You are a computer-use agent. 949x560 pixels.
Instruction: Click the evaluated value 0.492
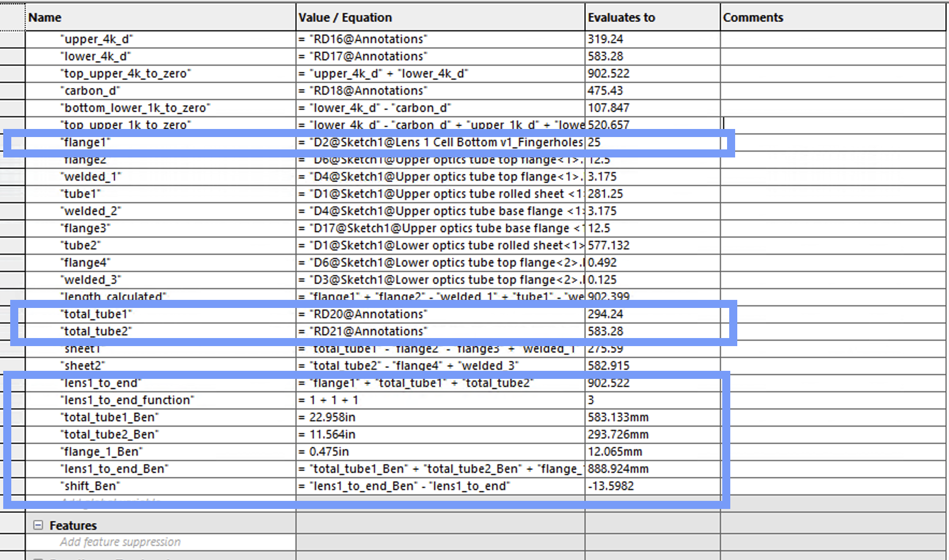pyautogui.click(x=602, y=263)
